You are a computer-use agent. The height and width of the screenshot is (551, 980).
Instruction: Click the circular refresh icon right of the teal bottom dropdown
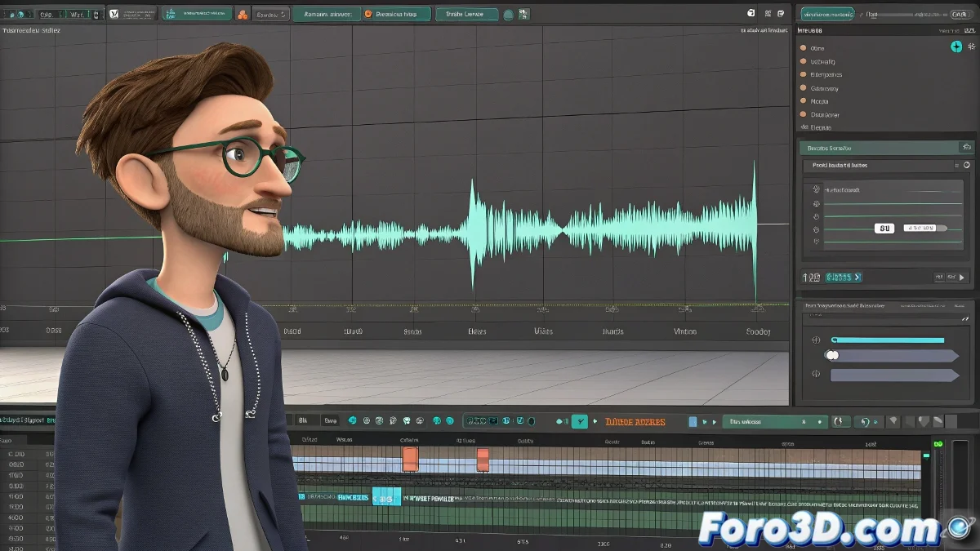pos(840,421)
